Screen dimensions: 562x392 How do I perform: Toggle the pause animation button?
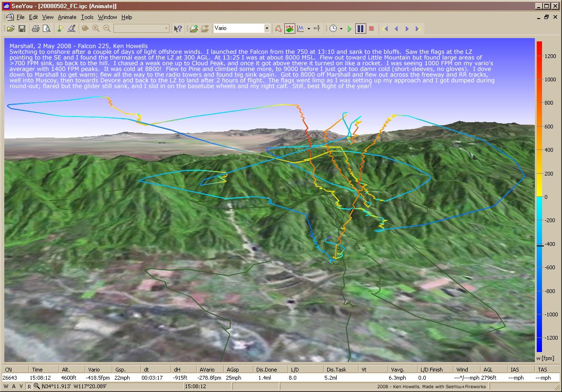click(x=361, y=29)
